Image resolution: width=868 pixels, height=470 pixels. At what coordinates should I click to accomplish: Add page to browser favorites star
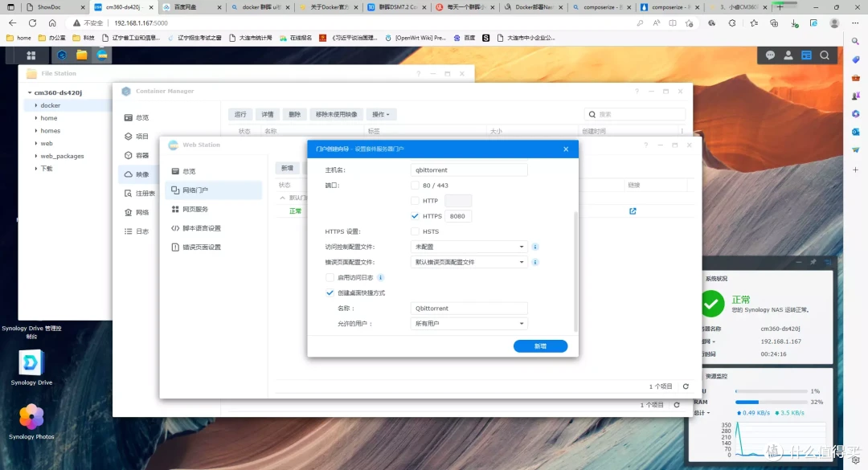click(x=689, y=23)
